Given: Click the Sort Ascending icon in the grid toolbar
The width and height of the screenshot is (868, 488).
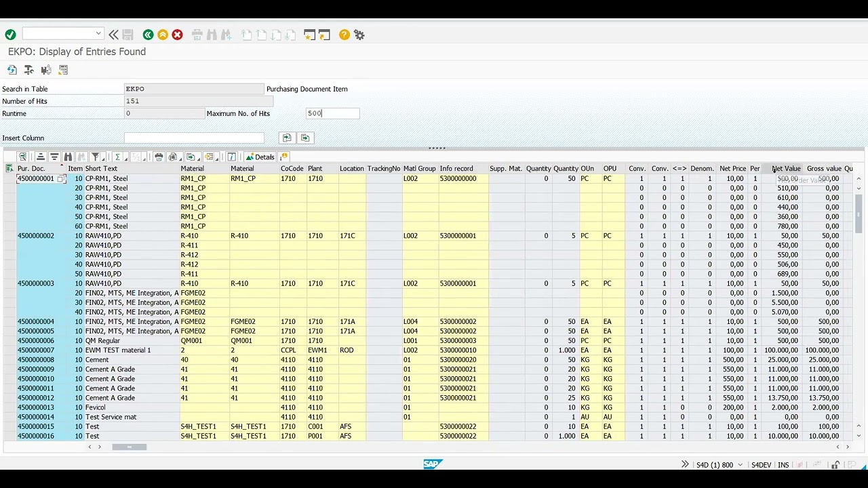Looking at the screenshot, I should click(40, 157).
